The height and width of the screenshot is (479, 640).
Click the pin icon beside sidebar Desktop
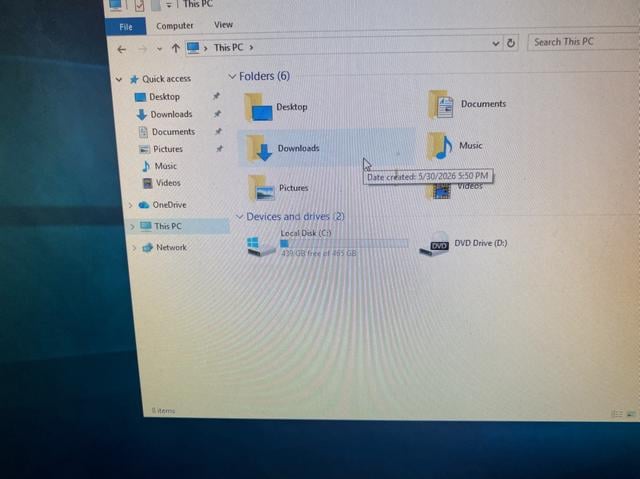coord(216,96)
